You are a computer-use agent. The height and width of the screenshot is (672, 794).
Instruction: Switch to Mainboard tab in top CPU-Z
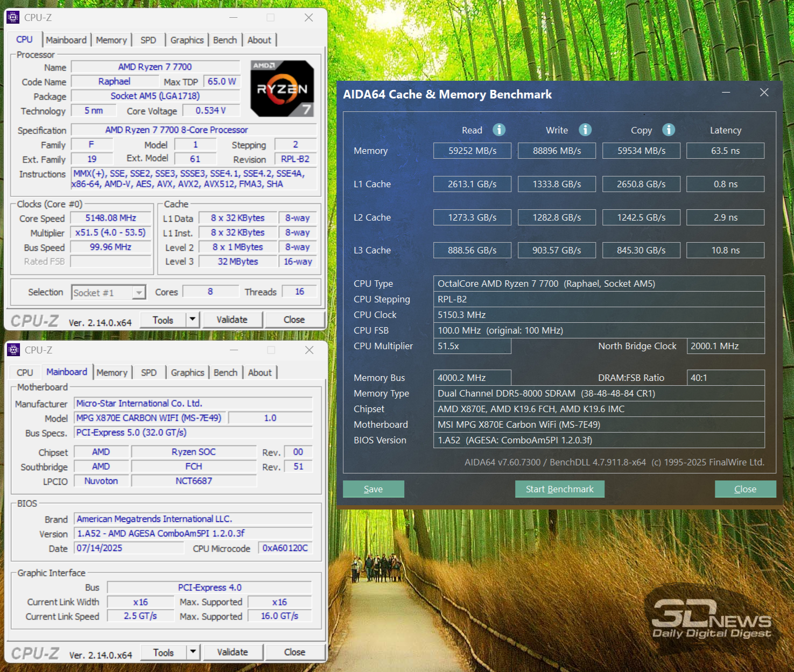(66, 40)
